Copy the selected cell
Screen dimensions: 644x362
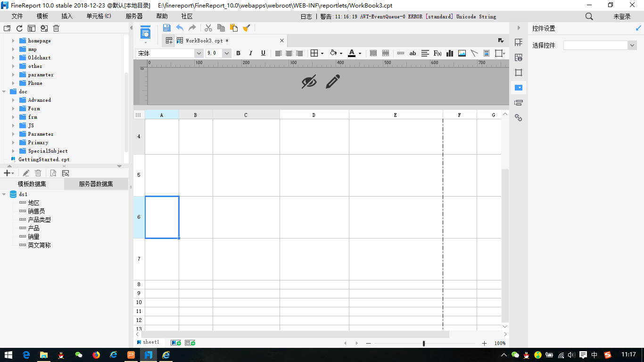tap(221, 28)
